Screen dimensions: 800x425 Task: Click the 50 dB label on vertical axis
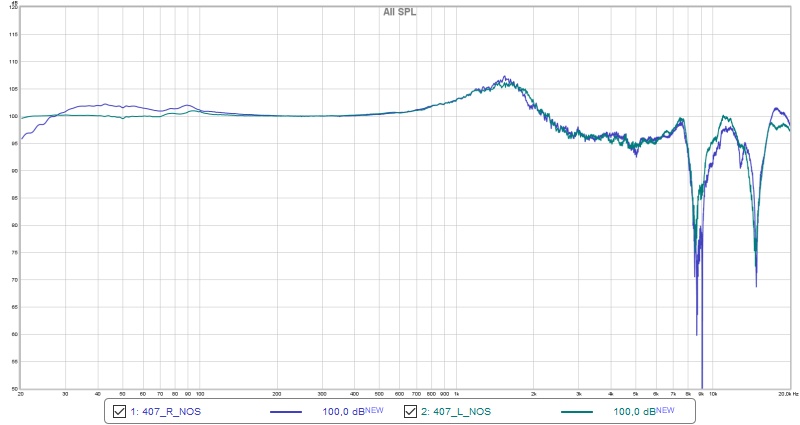pos(13,388)
